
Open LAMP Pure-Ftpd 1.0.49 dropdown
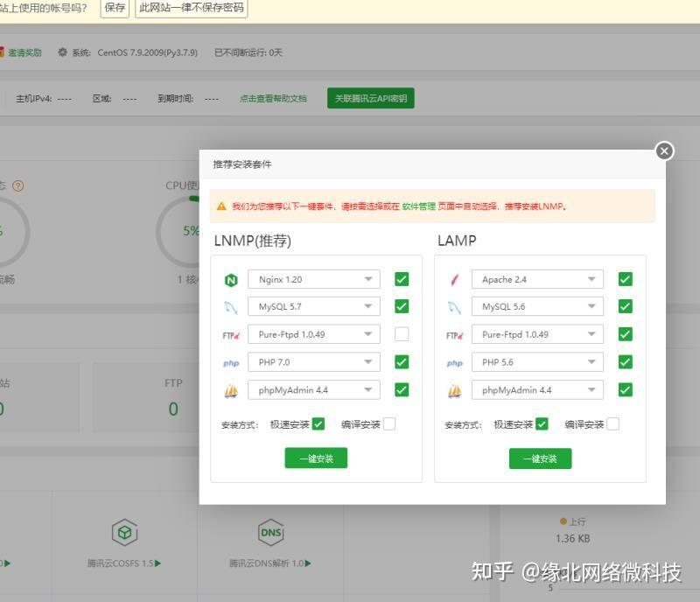pyautogui.click(x=537, y=334)
